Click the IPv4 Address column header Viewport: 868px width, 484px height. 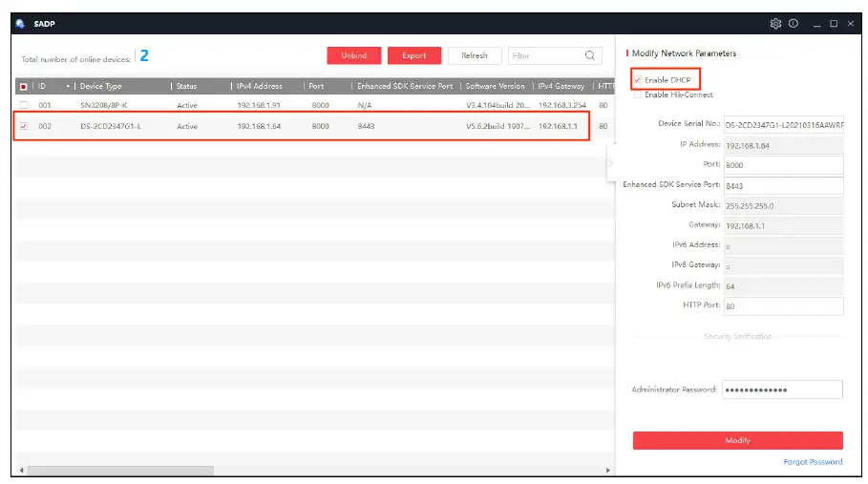[x=259, y=86]
